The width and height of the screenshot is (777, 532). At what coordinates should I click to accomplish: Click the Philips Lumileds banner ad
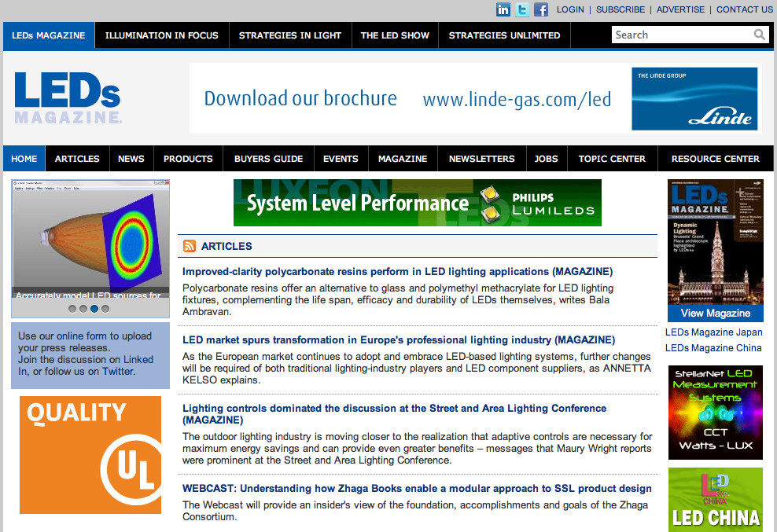[x=418, y=203]
